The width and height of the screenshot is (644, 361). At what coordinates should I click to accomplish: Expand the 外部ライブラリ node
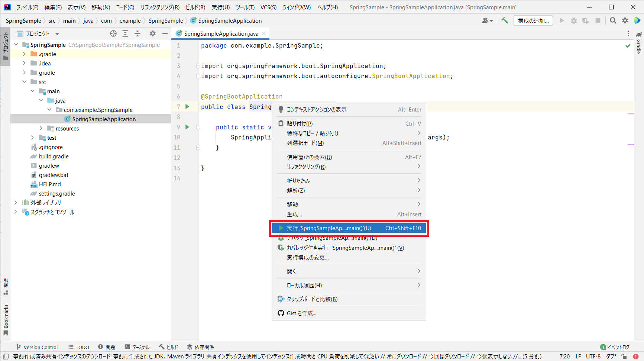tap(16, 203)
